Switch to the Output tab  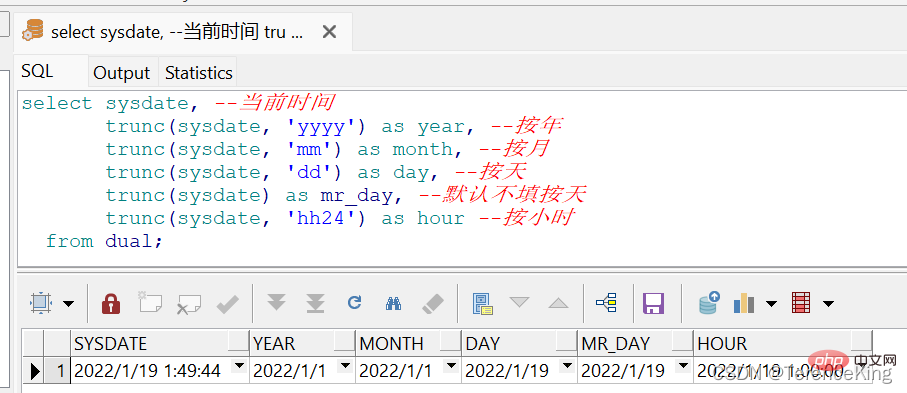(x=121, y=73)
